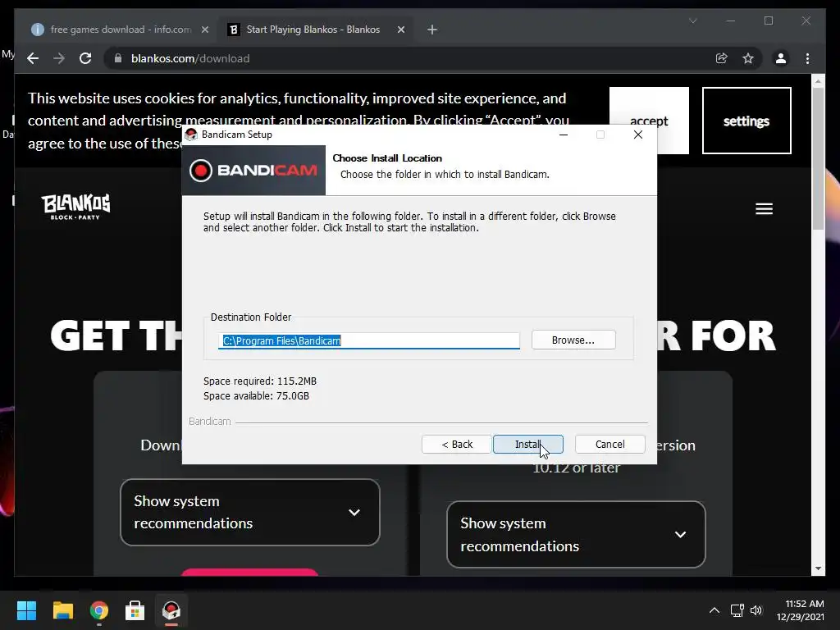Open the volume tray icon
Image resolution: width=840 pixels, height=630 pixels.
(756, 610)
